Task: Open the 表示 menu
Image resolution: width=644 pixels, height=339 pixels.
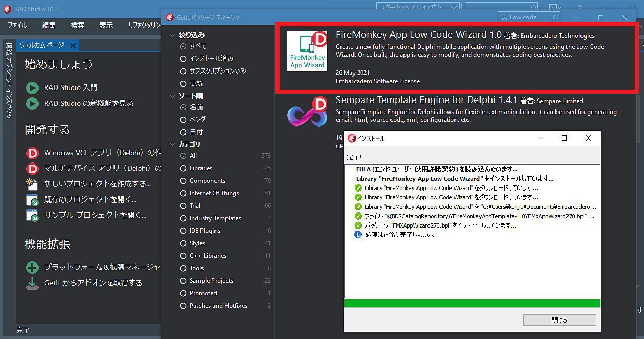Action: point(106,25)
